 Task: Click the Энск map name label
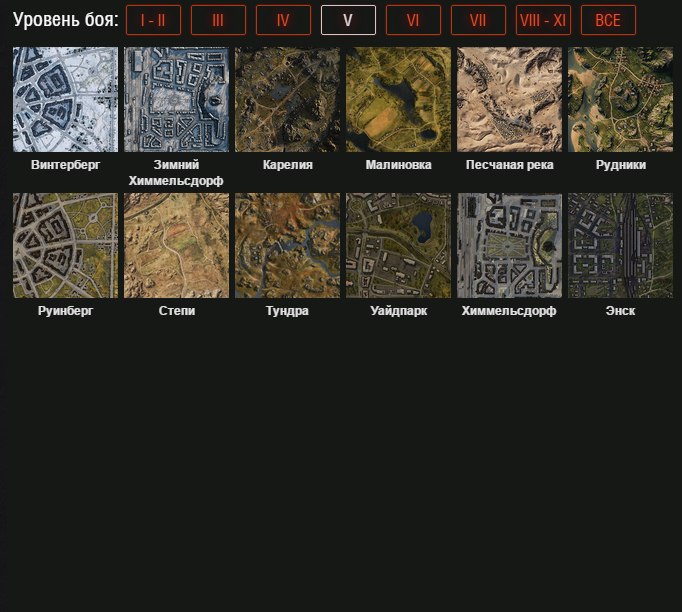click(x=620, y=311)
